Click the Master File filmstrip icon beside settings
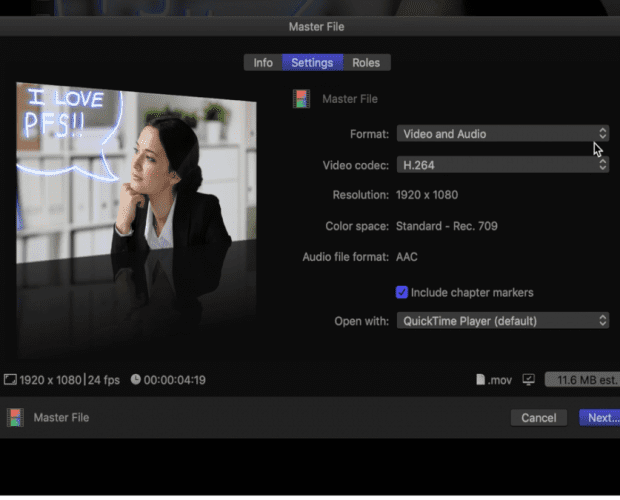 tap(301, 99)
